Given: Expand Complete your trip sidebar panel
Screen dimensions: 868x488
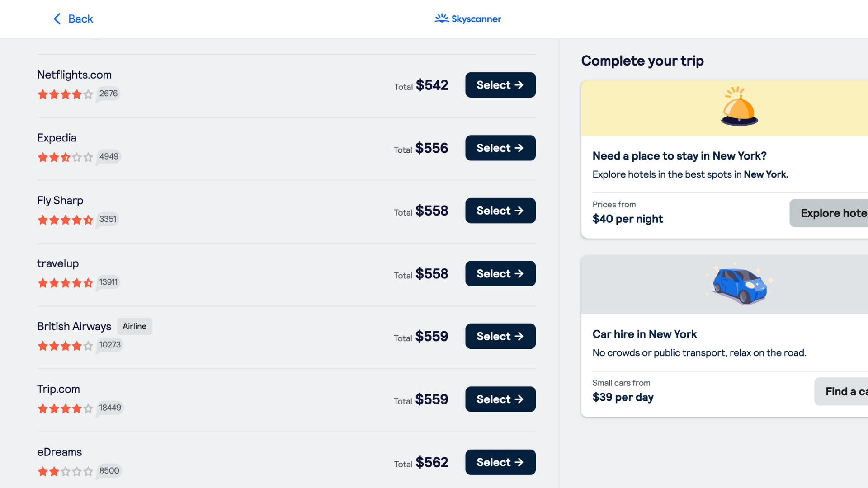Looking at the screenshot, I should click(642, 61).
